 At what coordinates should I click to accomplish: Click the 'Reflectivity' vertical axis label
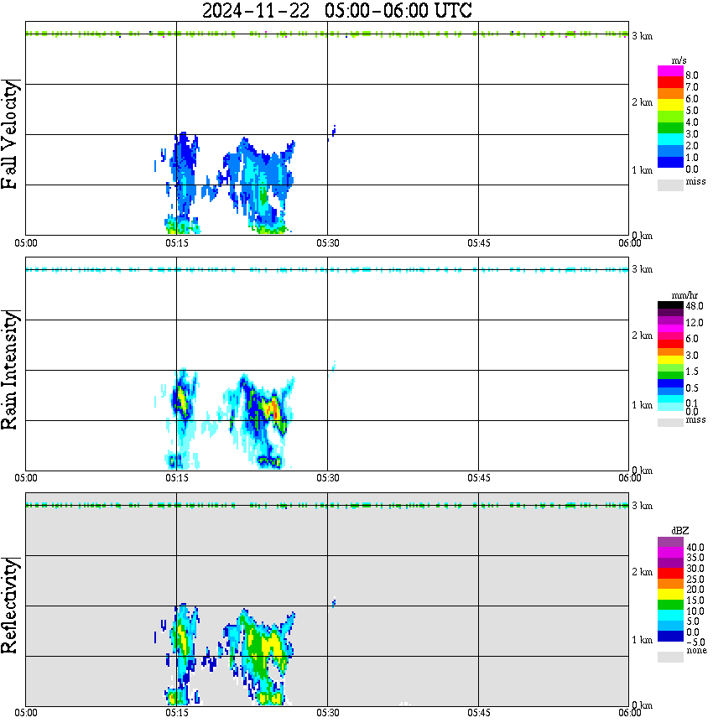pos(9,606)
